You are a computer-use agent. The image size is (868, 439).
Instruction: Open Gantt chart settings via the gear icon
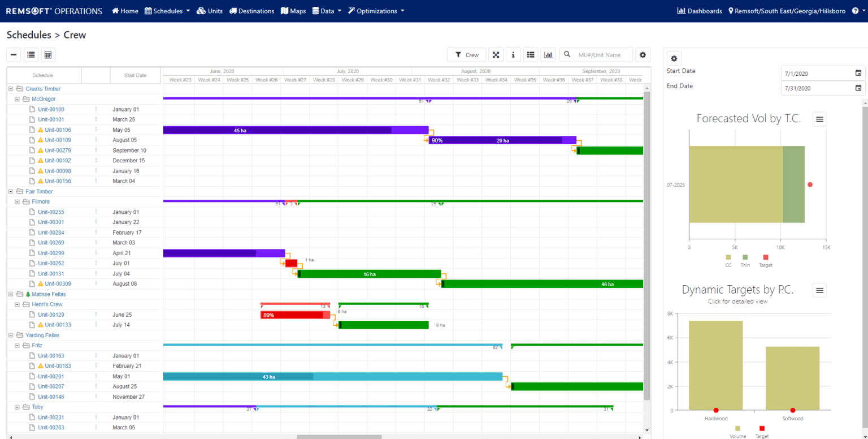tap(643, 54)
